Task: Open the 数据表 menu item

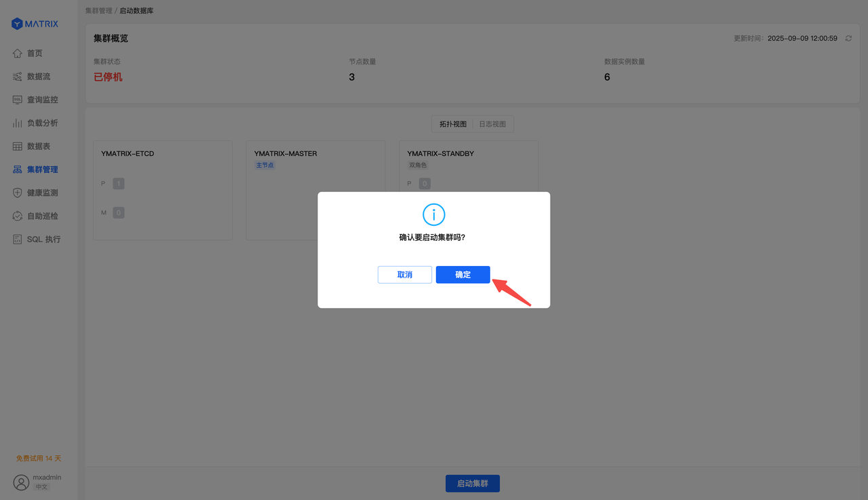Action: [x=39, y=147]
